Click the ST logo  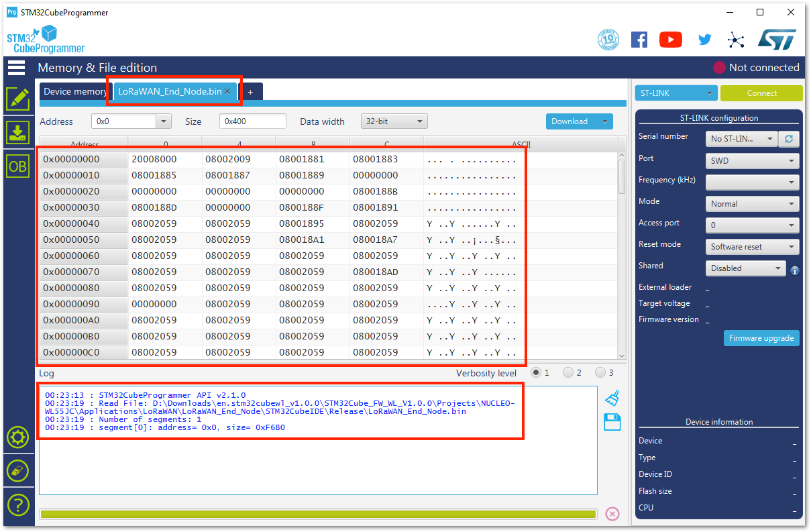(x=777, y=39)
